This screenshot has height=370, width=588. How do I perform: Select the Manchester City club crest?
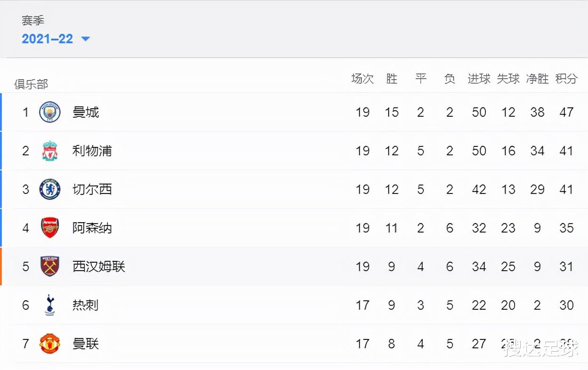pos(49,112)
